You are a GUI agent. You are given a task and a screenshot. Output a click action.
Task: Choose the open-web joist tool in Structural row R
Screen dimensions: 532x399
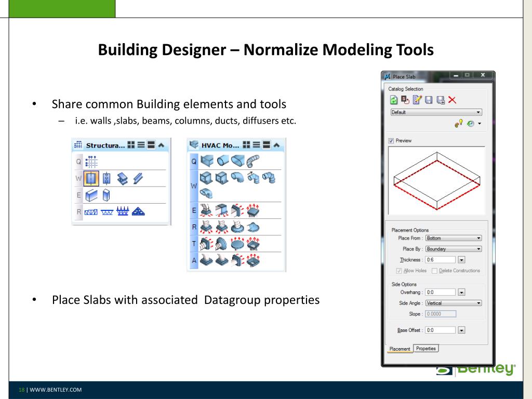coord(107,212)
